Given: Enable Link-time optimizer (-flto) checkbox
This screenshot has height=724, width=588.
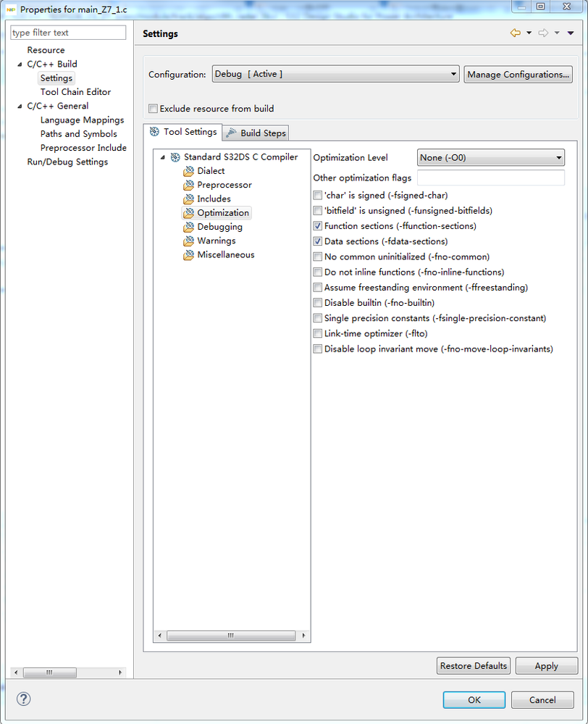Looking at the screenshot, I should pyautogui.click(x=318, y=333).
